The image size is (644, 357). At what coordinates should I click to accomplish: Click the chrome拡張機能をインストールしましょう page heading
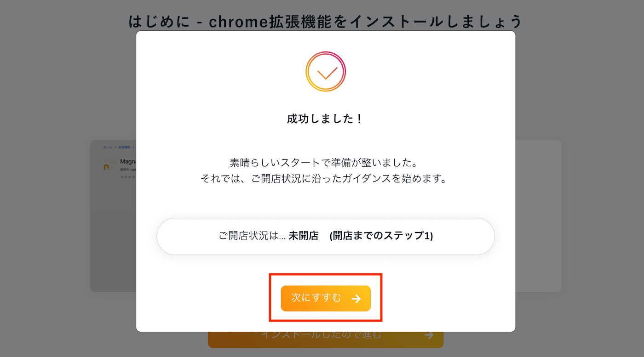tap(326, 21)
